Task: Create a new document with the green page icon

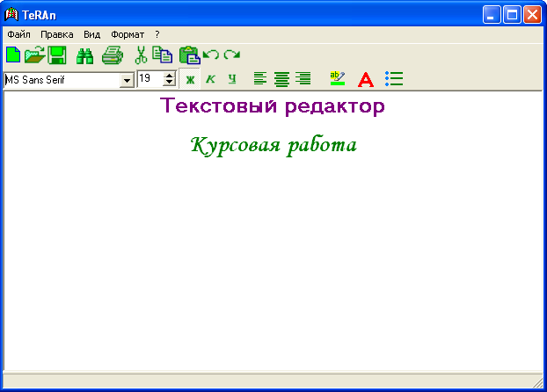Action: click(13, 54)
